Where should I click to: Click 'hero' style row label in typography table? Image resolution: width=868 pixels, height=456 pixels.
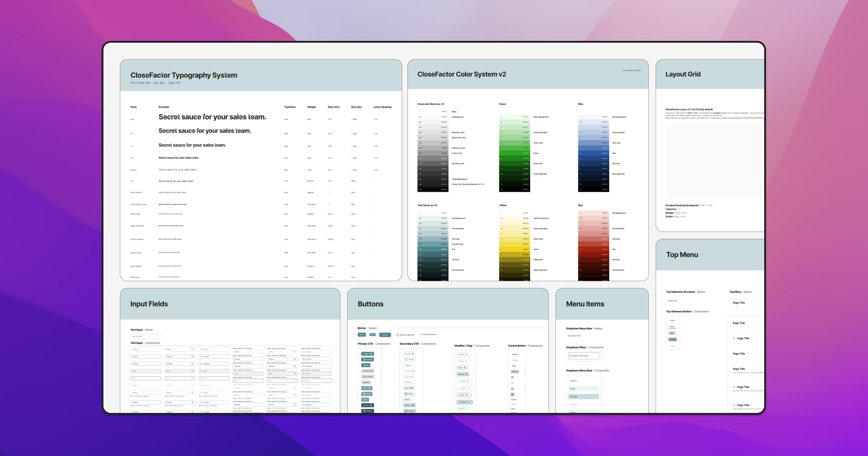click(132, 119)
